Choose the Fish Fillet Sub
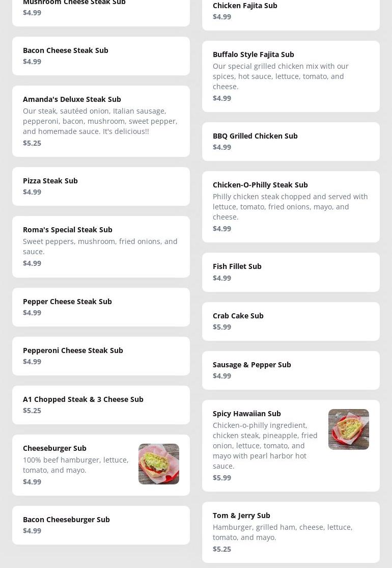The width and height of the screenshot is (392, 568). [x=291, y=272]
